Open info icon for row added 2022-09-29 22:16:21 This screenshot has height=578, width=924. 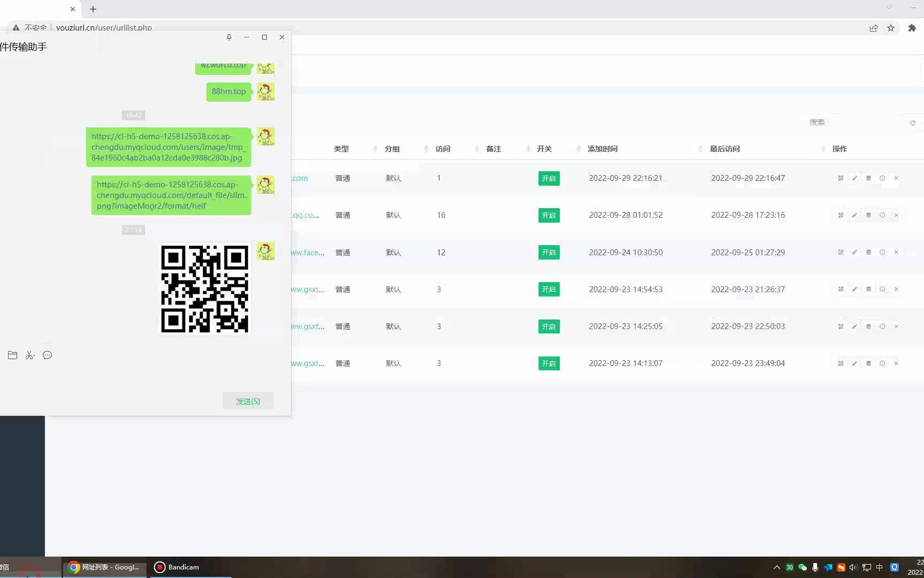(x=882, y=178)
